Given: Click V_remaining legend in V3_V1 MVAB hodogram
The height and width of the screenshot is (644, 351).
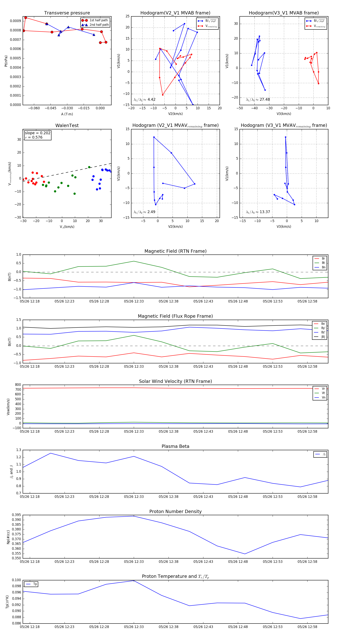Looking at the screenshot, I should [x=316, y=26].
